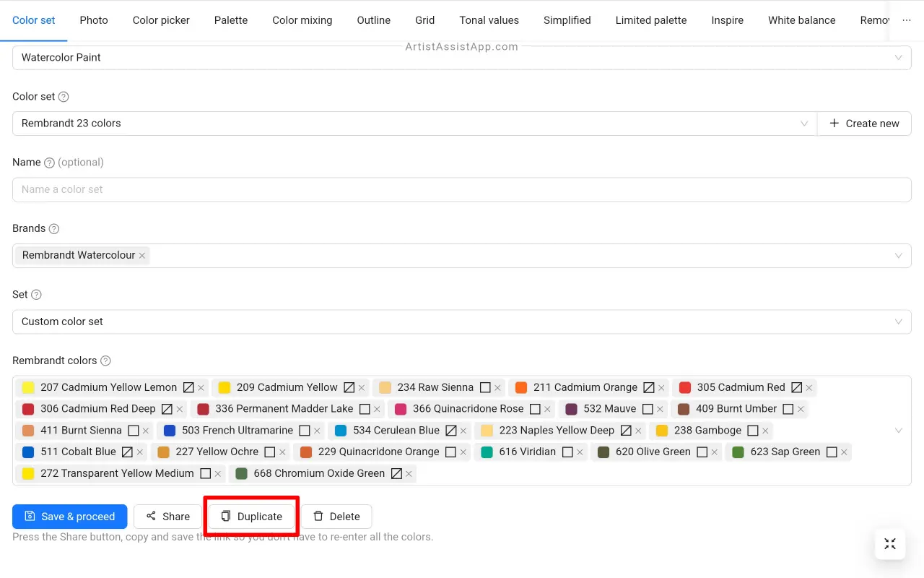Expand the Rembrandt 23 colors dropdown
The width and height of the screenshot is (924, 578).
tap(414, 124)
